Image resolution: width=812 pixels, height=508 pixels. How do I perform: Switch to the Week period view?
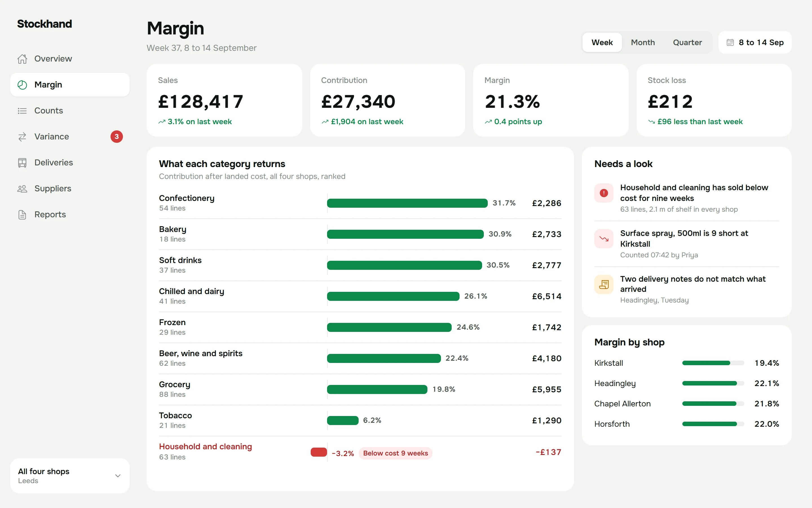(x=602, y=42)
